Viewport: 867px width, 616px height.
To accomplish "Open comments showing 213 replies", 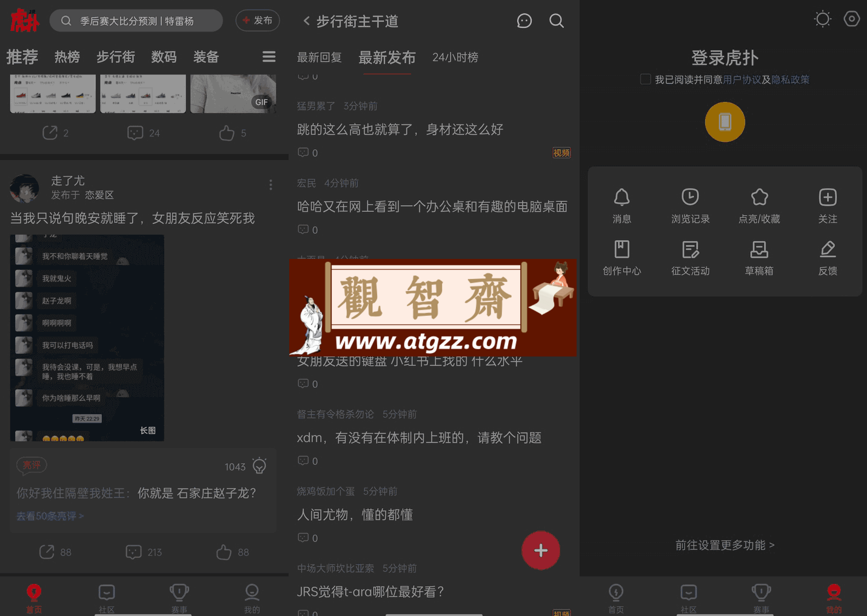I will [x=144, y=552].
